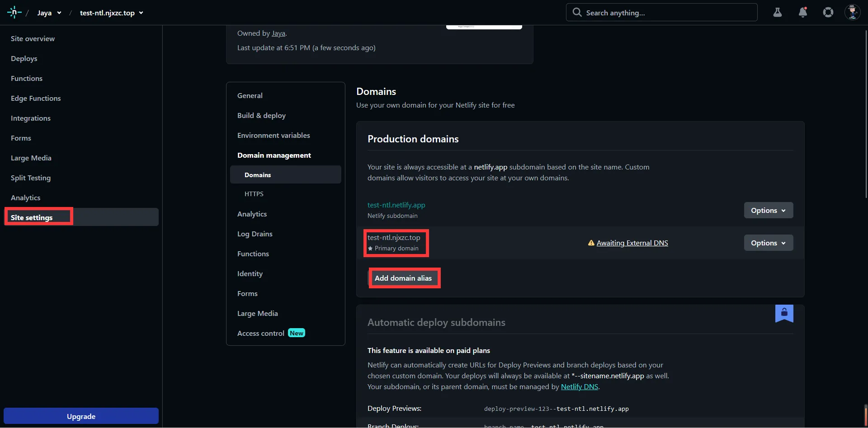Click the deploy-preview-123--test-ntl.netlify.app text
Viewport: 868px width, 428px height.
point(557,409)
